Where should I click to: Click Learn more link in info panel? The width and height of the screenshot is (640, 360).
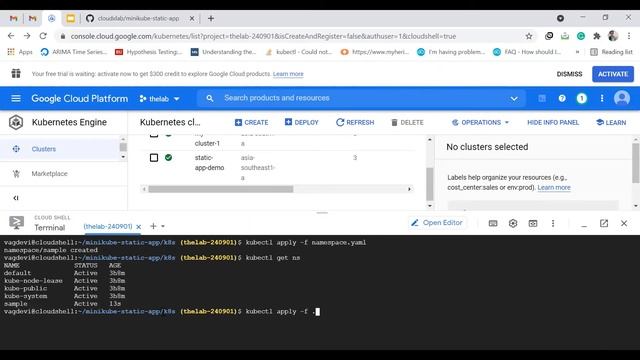pyautogui.click(x=554, y=187)
